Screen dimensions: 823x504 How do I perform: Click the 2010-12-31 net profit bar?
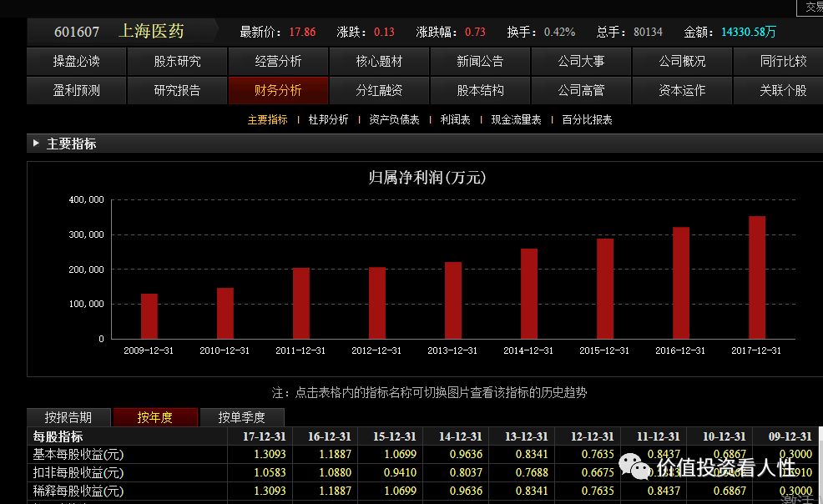pos(225,313)
